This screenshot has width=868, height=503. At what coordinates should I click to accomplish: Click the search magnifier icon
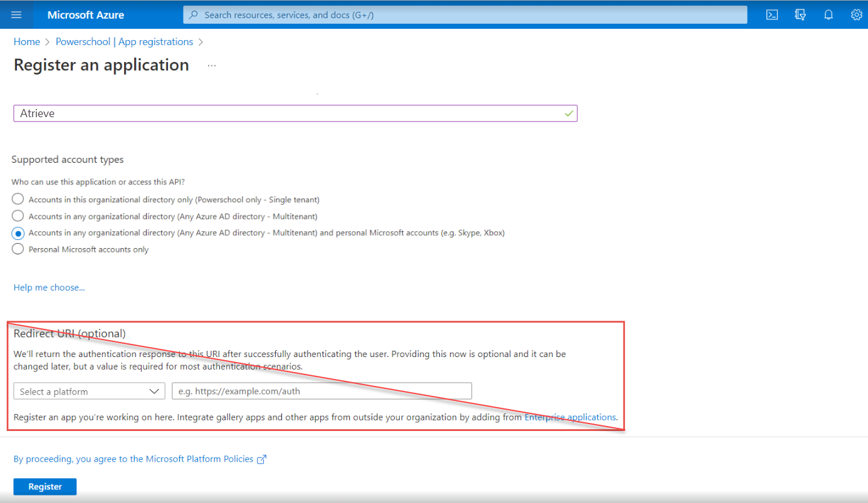click(194, 15)
